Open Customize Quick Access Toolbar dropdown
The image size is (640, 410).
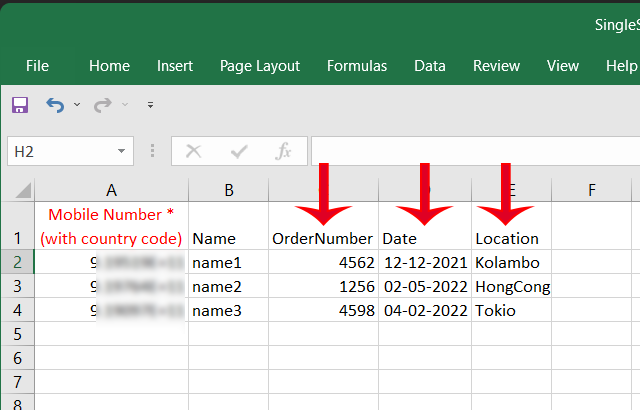(150, 105)
